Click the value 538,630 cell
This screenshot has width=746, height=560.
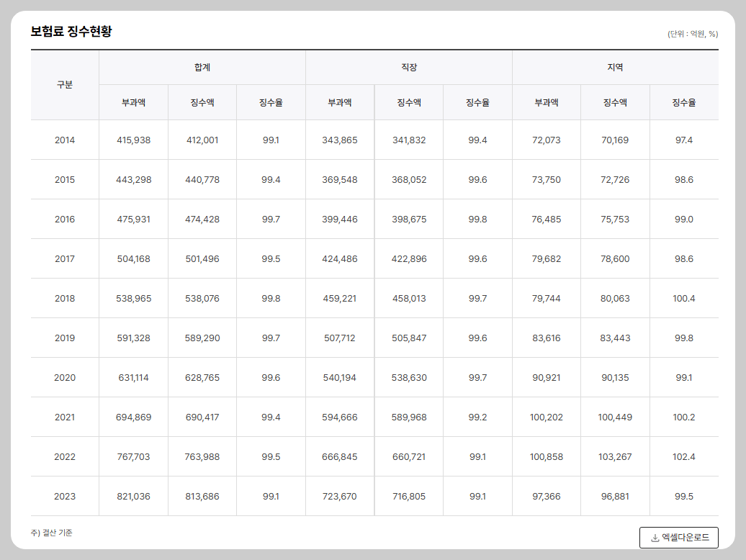click(409, 377)
